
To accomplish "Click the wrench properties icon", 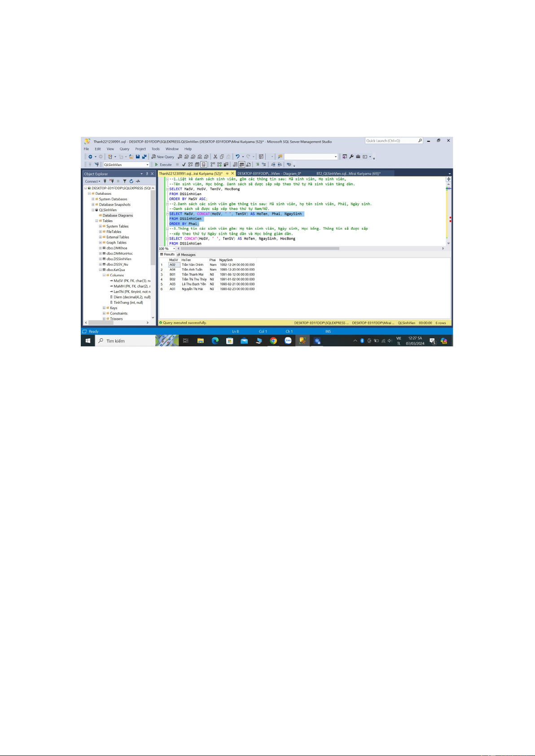I will [x=351, y=157].
